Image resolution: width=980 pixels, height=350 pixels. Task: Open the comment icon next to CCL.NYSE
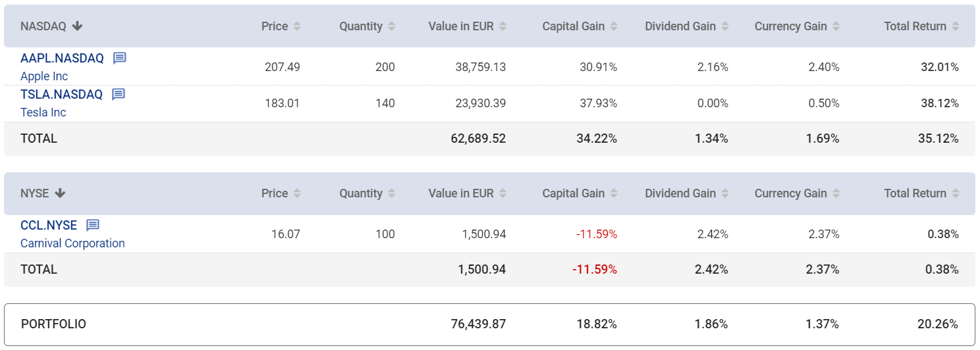93,225
